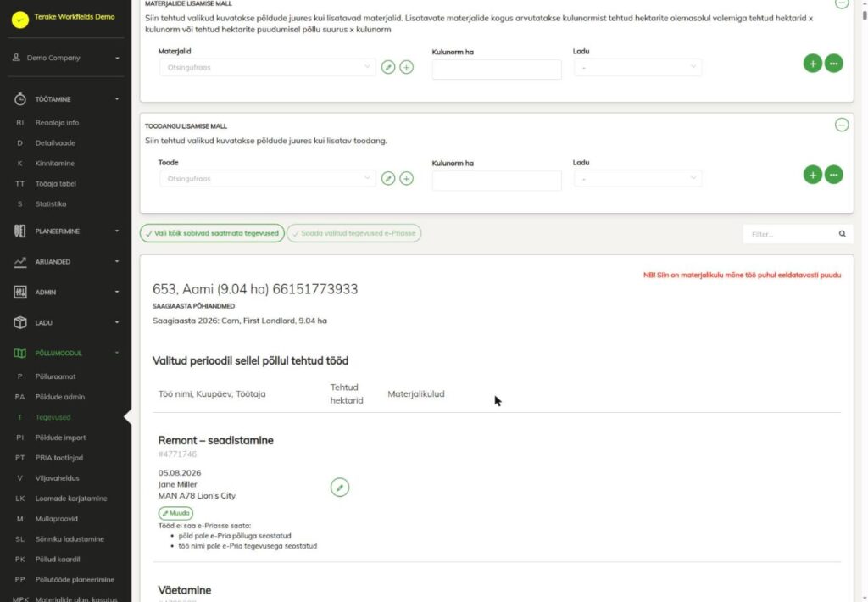Select Tegevused in the sidebar
This screenshot has height=602, width=868.
pos(53,417)
